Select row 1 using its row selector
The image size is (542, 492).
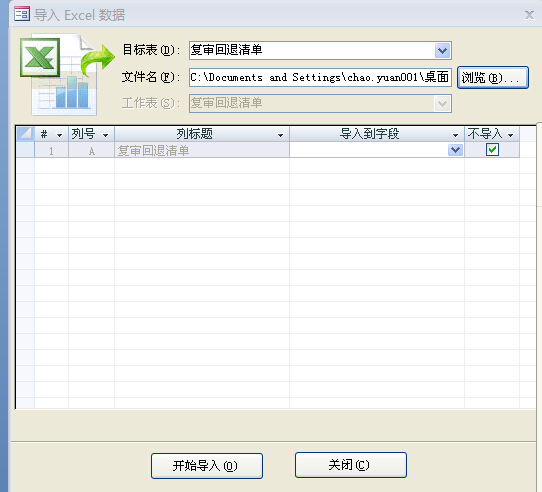[25, 150]
